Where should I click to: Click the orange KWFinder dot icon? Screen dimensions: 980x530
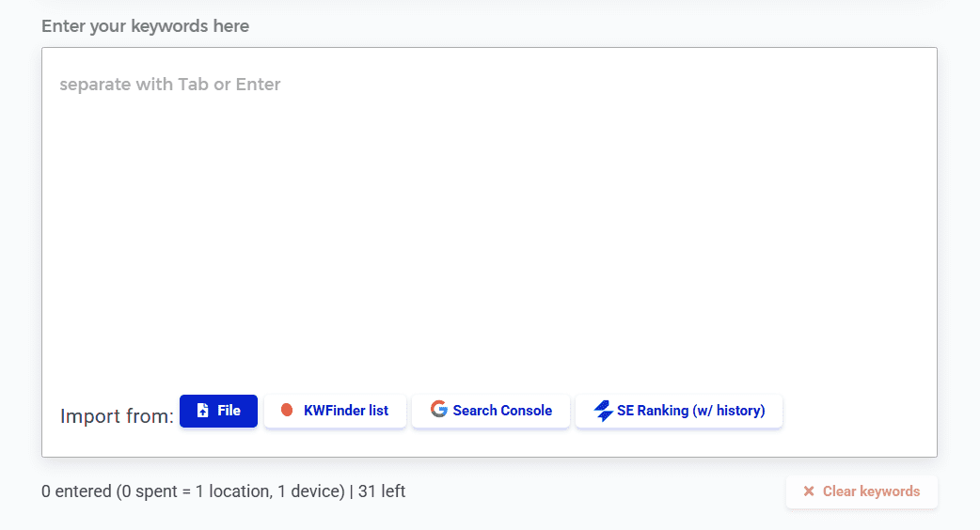point(287,411)
